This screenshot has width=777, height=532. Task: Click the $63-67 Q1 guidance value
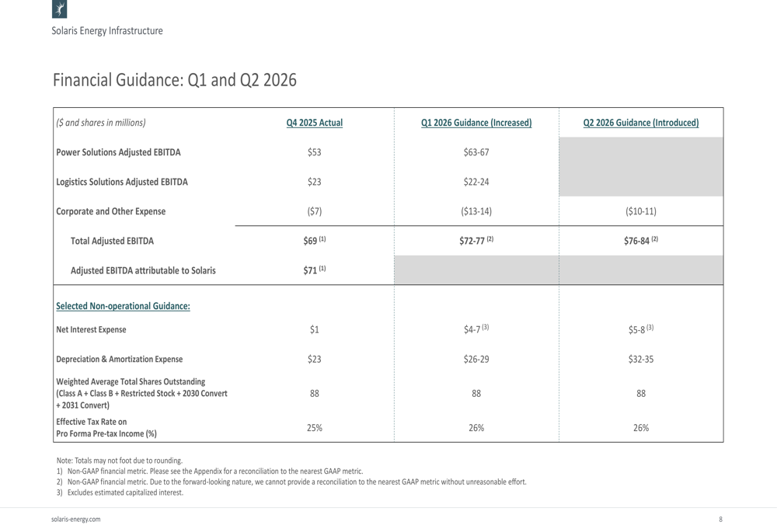(476, 152)
